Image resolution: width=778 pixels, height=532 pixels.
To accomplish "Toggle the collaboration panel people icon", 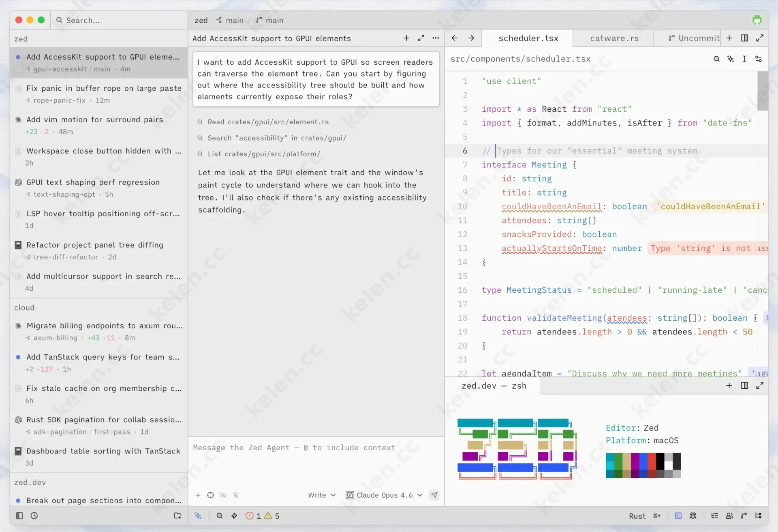I will pos(729,516).
